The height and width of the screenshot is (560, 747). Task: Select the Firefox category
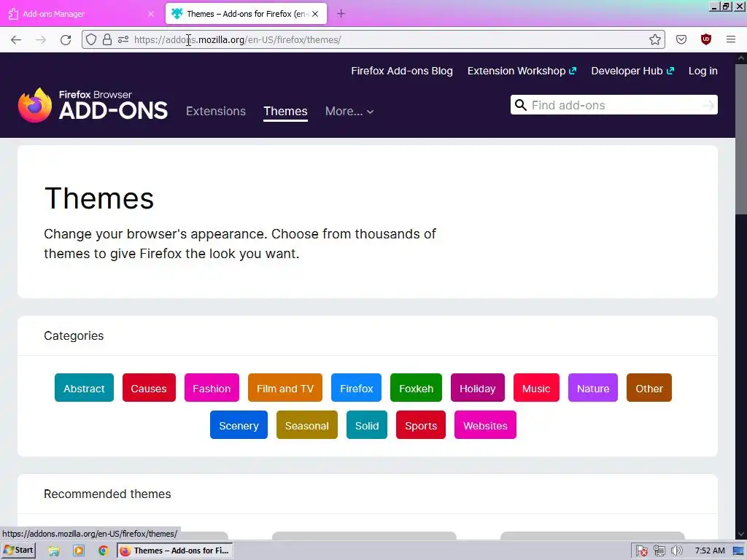[x=356, y=388]
